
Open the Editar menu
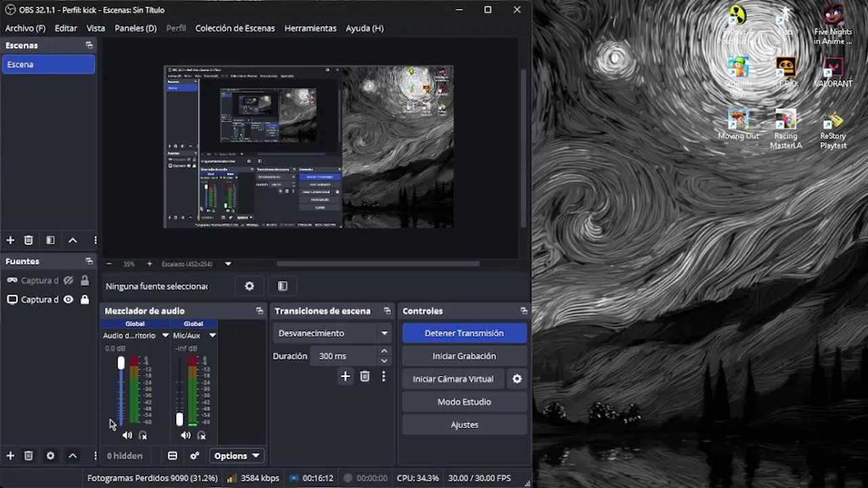pos(66,28)
